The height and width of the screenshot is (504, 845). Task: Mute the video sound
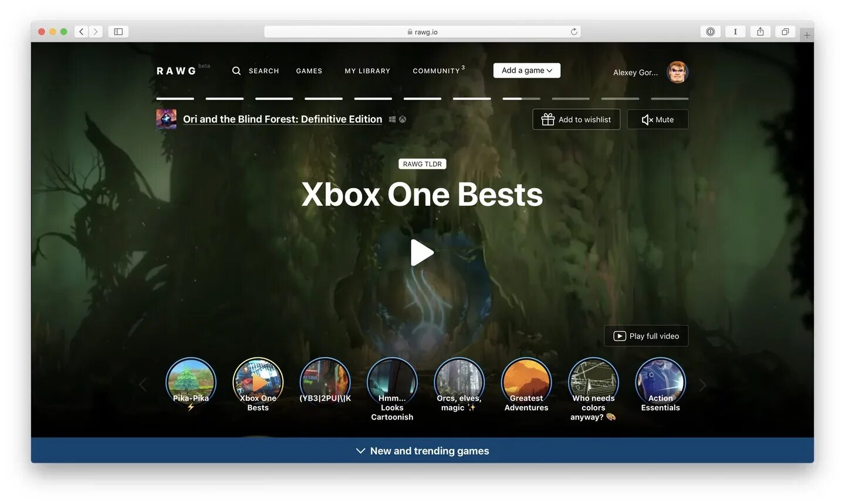point(658,119)
